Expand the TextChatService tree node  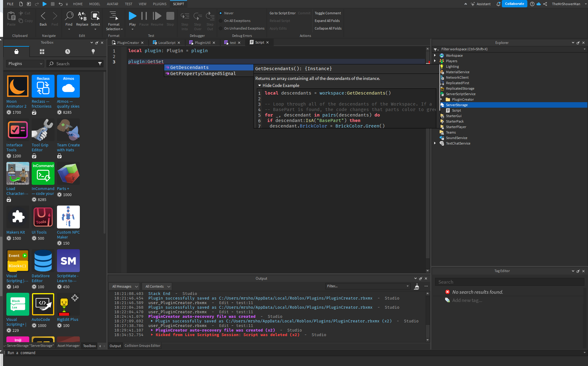(x=435, y=143)
